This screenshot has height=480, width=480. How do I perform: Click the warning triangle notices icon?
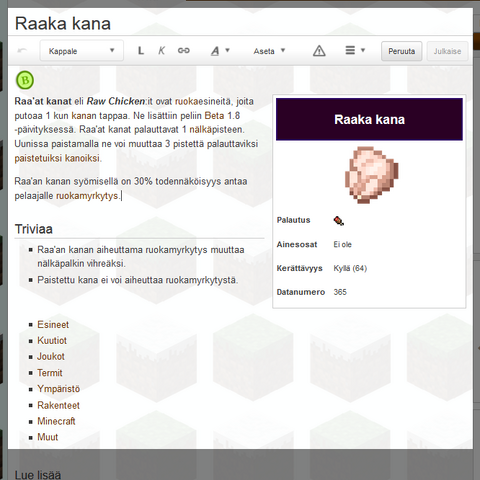tap(319, 51)
